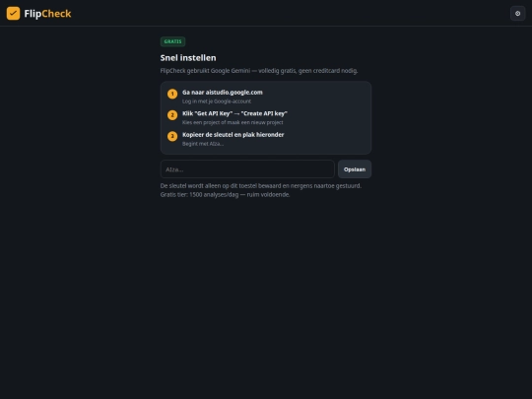The image size is (532, 399).
Task: Click the GRATIS badge
Action: coord(172,41)
